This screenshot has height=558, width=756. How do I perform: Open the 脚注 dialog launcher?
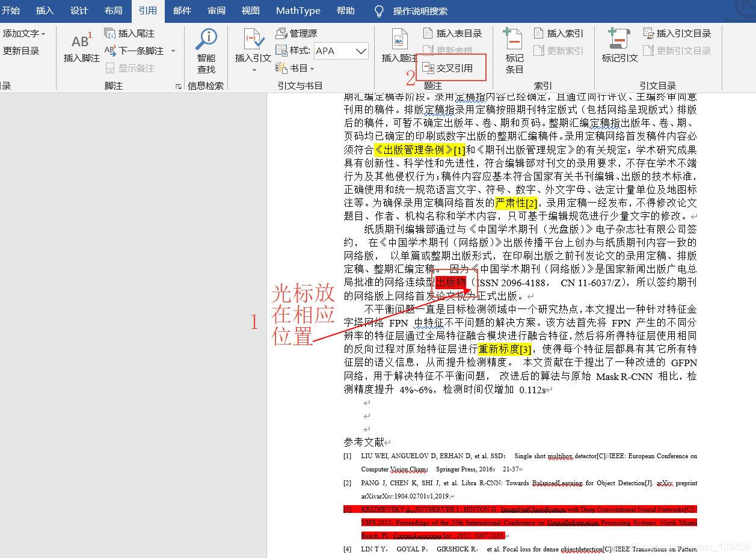pyautogui.click(x=178, y=87)
